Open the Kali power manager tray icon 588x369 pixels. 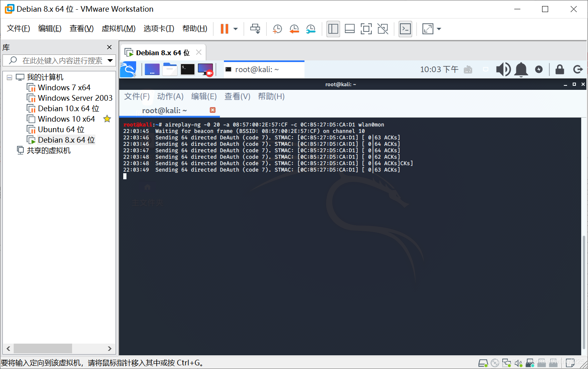(x=539, y=69)
